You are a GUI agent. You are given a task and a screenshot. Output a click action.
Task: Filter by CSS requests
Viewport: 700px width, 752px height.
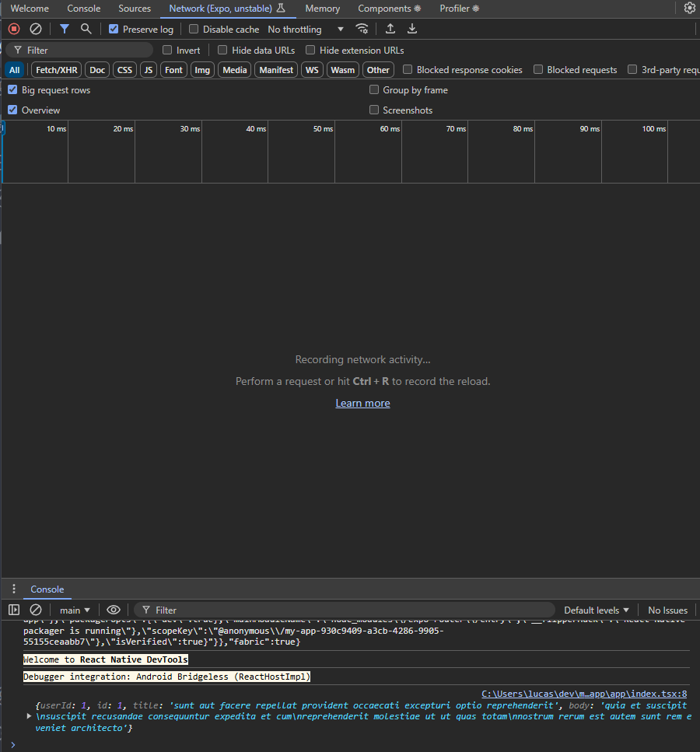coord(124,70)
